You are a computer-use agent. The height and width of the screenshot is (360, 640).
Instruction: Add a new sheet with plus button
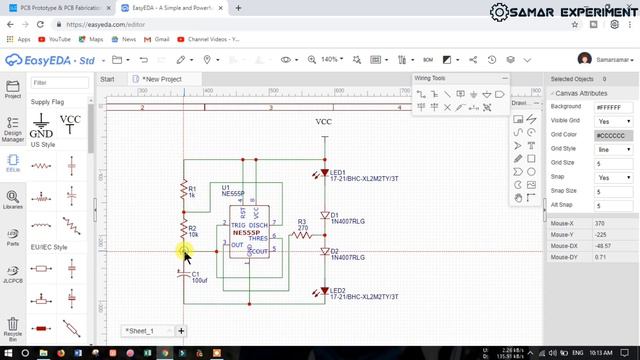(181, 331)
